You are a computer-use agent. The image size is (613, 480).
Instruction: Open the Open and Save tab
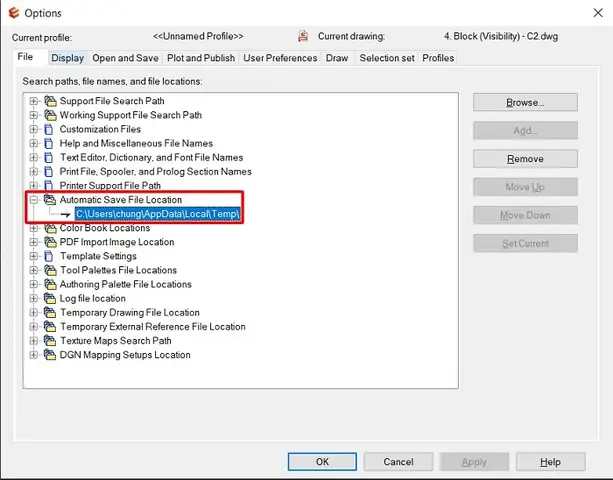[125, 58]
